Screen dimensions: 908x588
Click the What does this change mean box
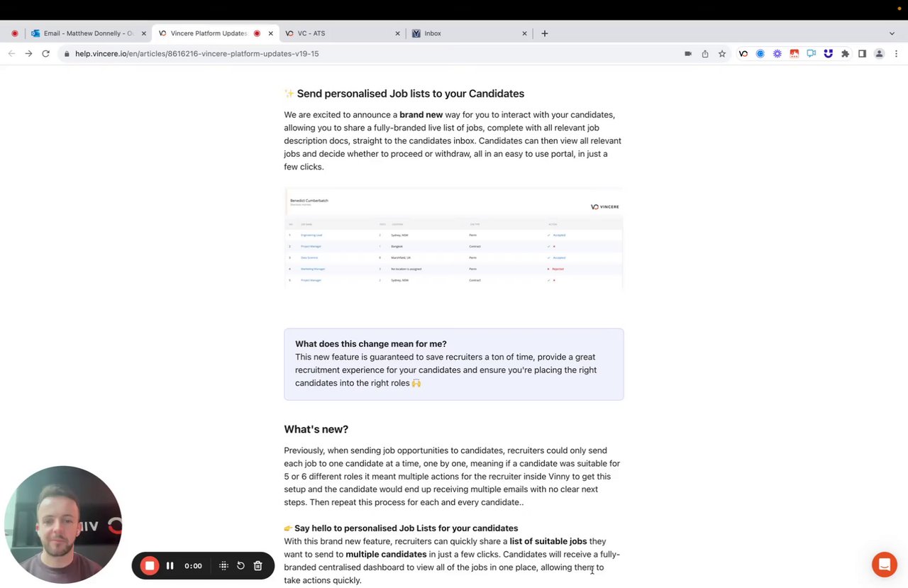454,364
